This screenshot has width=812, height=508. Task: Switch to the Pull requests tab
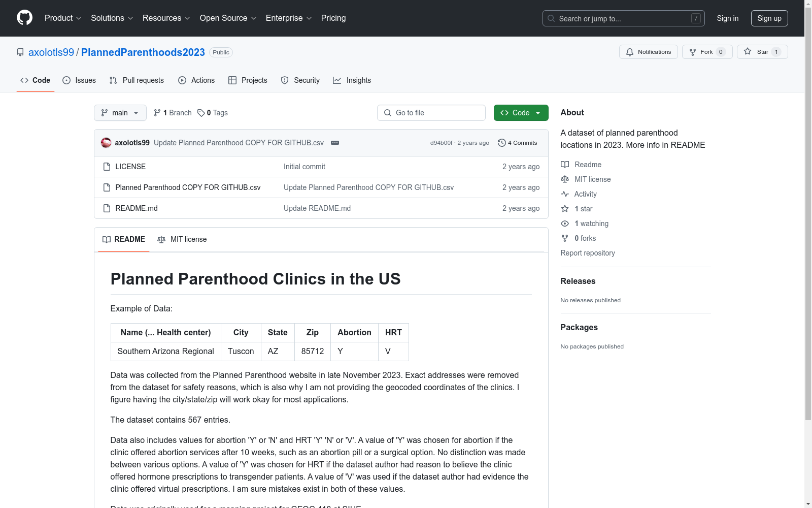tap(137, 80)
